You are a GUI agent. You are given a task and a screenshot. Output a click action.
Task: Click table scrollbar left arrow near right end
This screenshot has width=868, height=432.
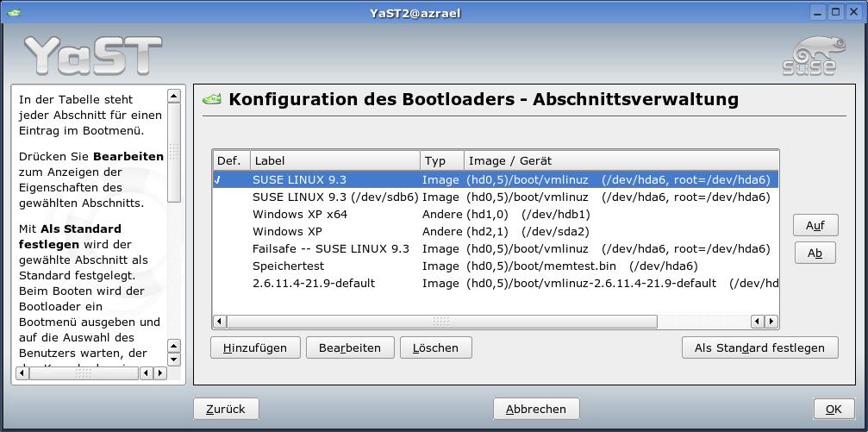coord(758,322)
